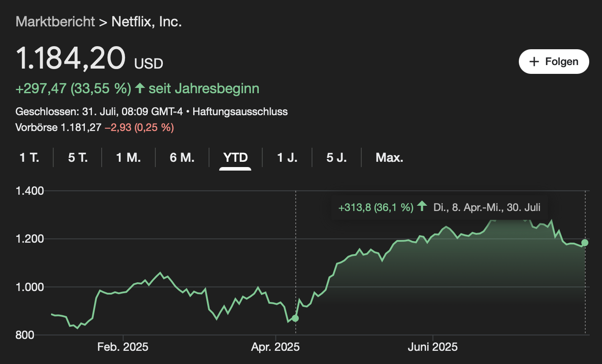Choose the 1 M. chart range
The width and height of the screenshot is (602, 364).
click(x=128, y=157)
